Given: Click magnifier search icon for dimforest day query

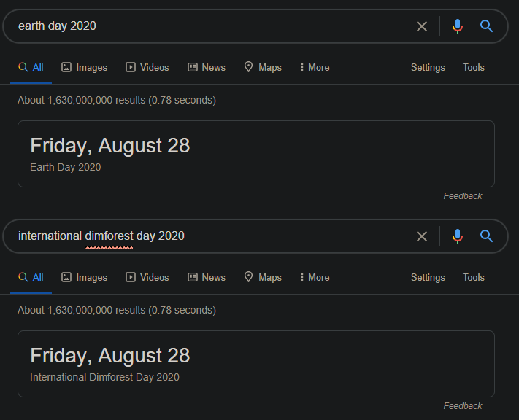Looking at the screenshot, I should (x=486, y=236).
